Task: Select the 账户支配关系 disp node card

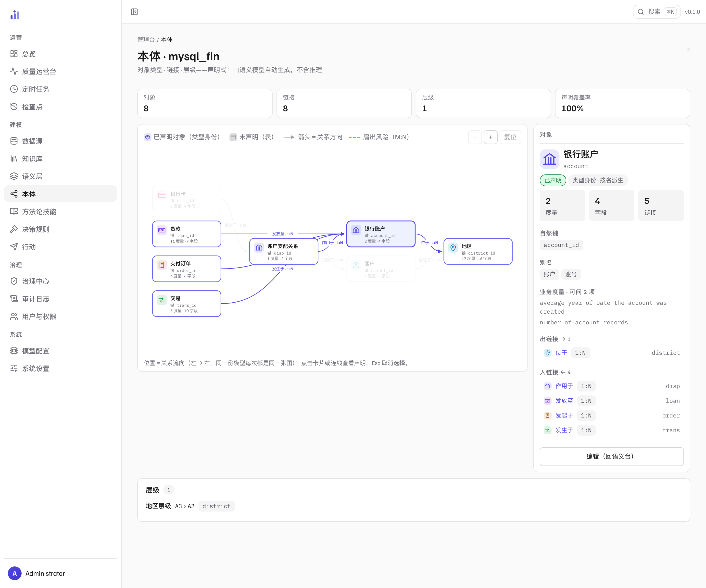Action: click(x=284, y=251)
